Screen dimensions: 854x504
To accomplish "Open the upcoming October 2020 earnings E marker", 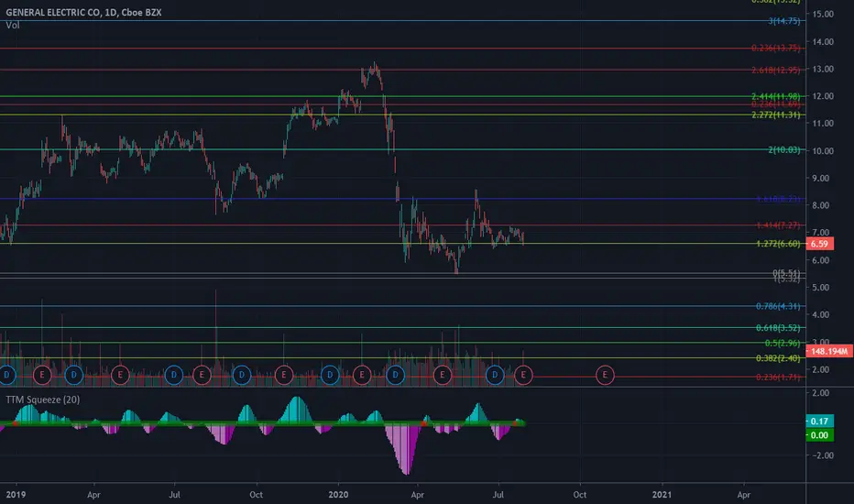I will click(605, 375).
